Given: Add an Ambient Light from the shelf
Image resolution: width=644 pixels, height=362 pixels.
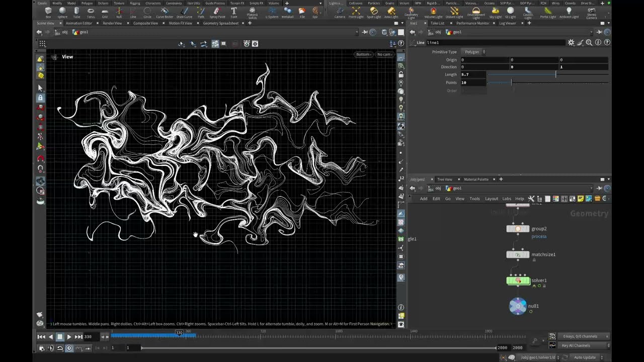Looking at the screenshot, I should point(569,12).
